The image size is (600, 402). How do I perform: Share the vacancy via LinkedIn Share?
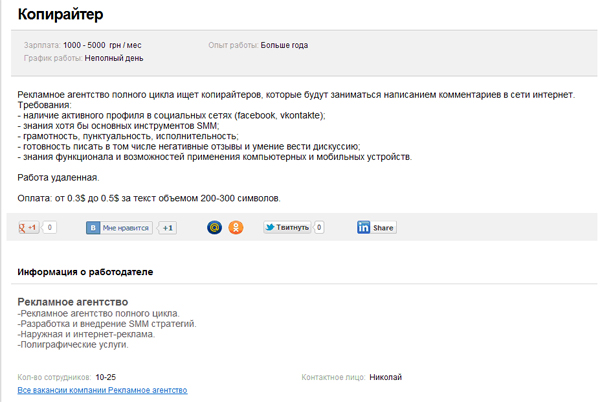tap(376, 228)
